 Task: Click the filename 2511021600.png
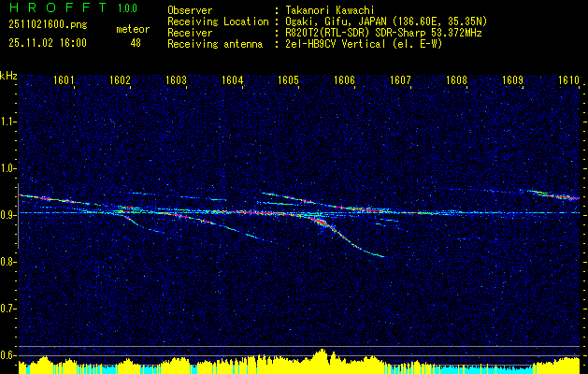(x=48, y=24)
